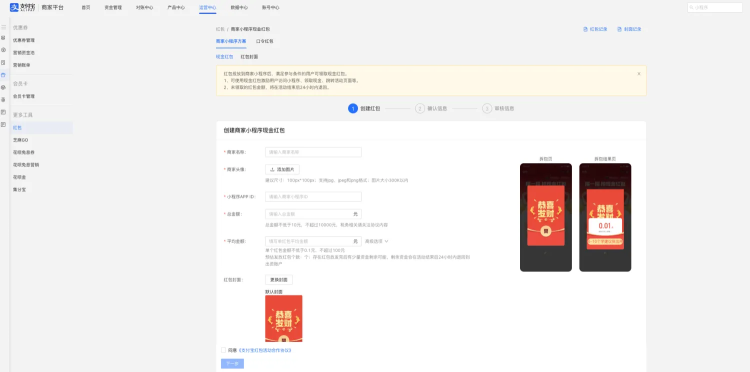This screenshot has width=750, height=372.
Task: Select the highlighted blue icon in left rail
Action: (3, 75)
